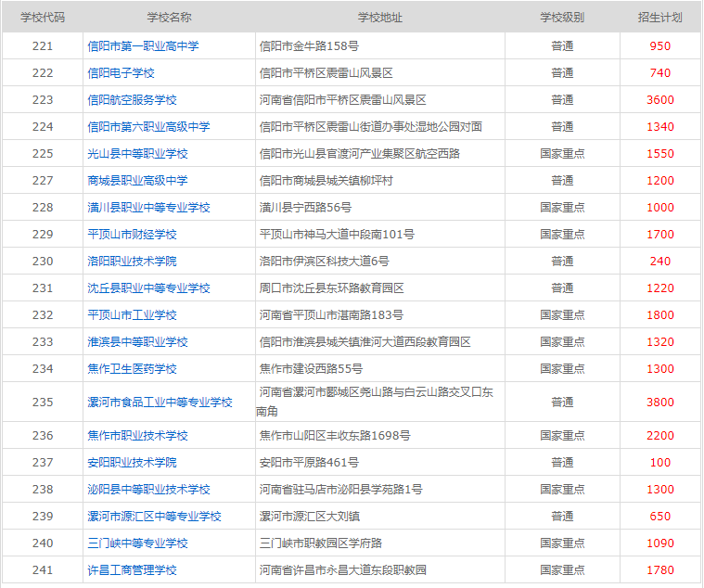
Task: Open the 淮滨县中等职业学校 link
Action: point(137,341)
